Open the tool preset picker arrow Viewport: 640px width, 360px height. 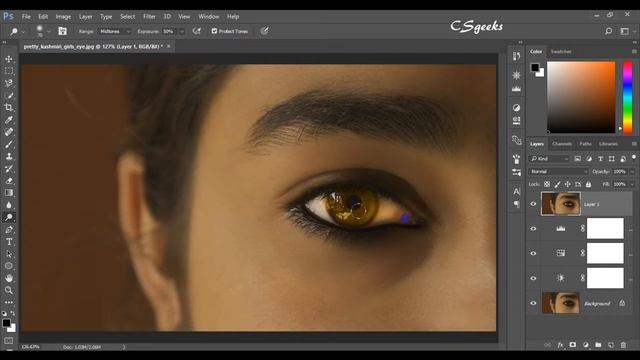click(23, 31)
